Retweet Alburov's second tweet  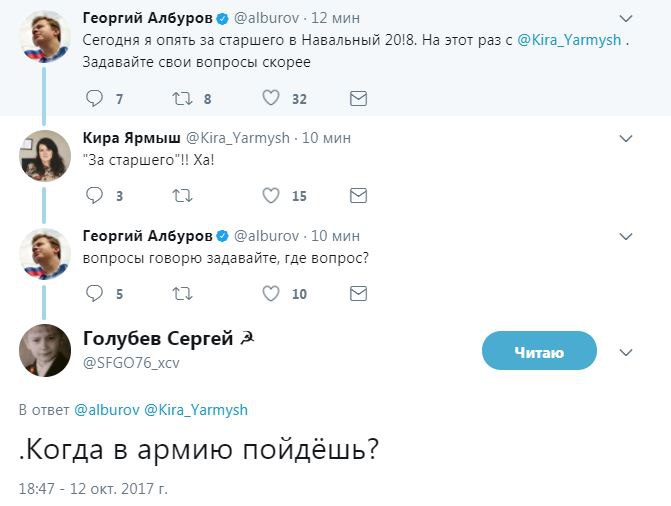182,294
